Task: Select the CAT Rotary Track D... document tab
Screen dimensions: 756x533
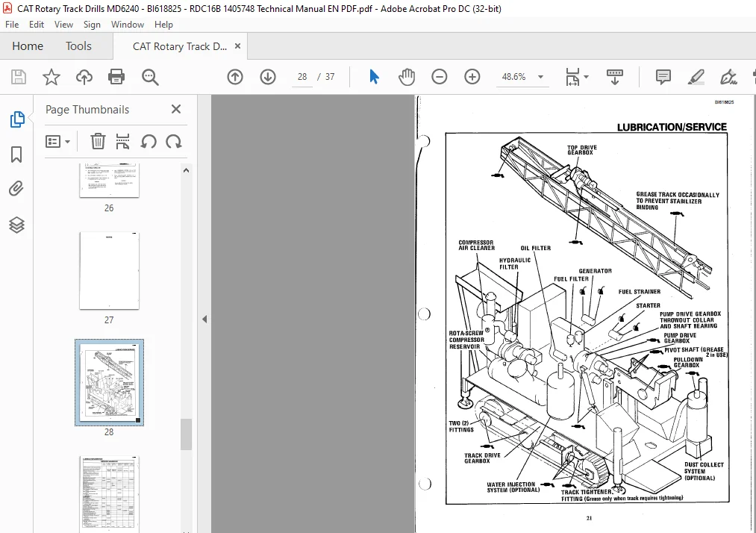Action: 179,46
